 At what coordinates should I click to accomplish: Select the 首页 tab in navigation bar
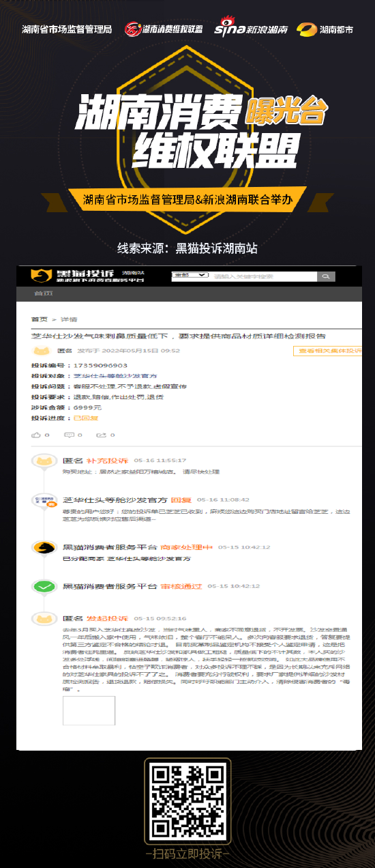point(43,293)
